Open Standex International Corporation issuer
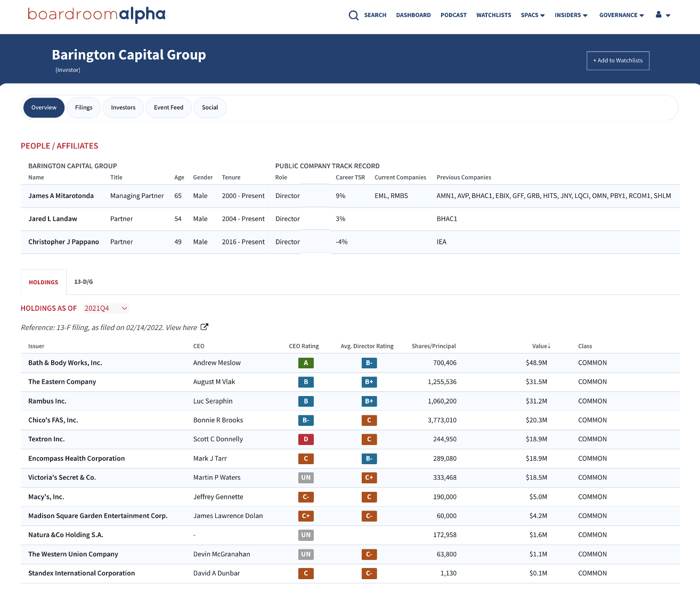 (82, 574)
